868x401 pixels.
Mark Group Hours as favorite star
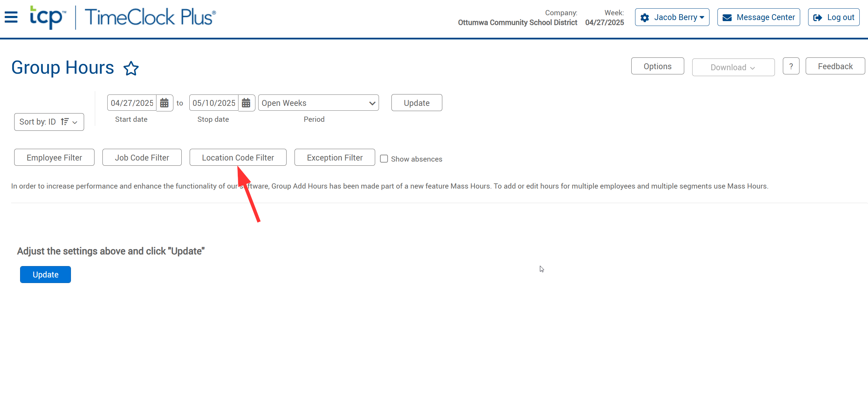[x=131, y=69]
